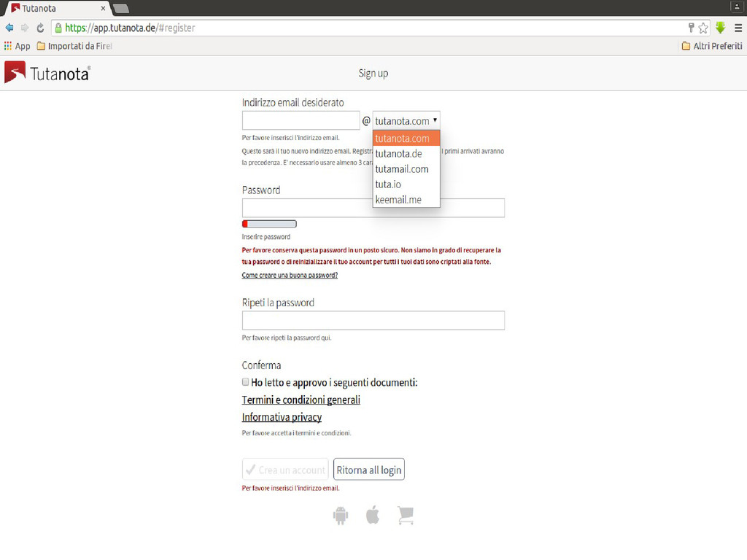Click the Sign up heading
Image resolution: width=747 pixels, height=560 pixels.
(x=373, y=74)
